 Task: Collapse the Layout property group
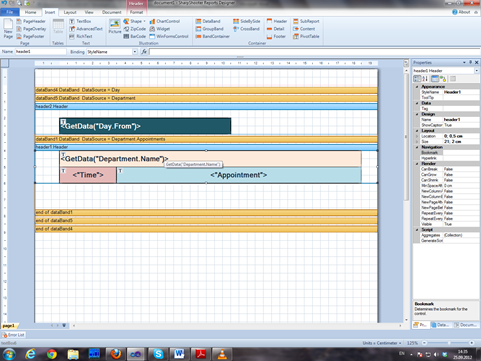417,131
